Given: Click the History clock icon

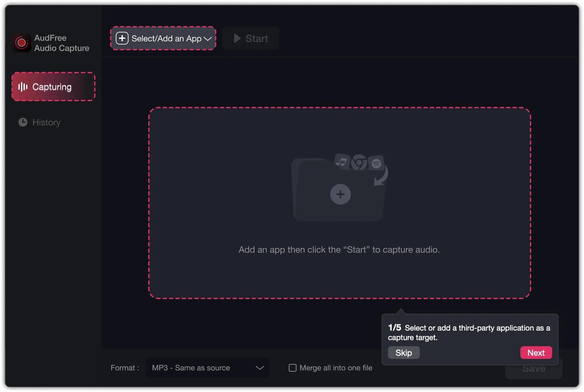Looking at the screenshot, I should coord(23,122).
